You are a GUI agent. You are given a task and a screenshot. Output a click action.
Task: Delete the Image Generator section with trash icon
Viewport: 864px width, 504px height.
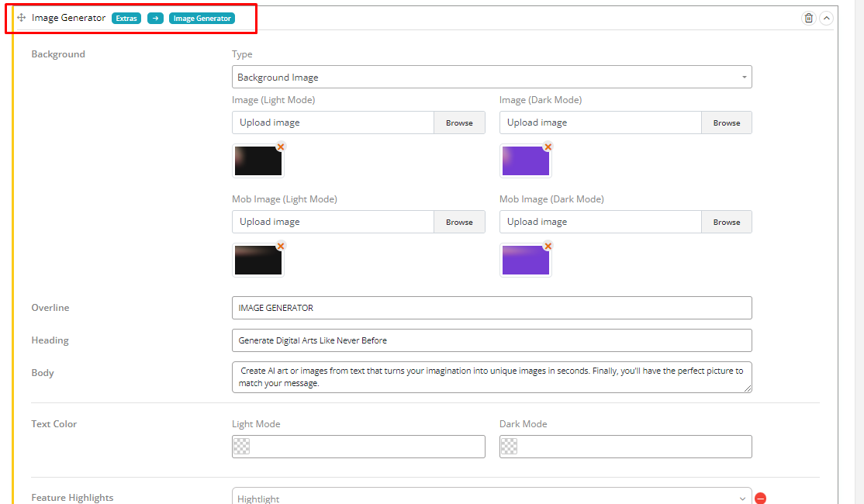pyautogui.click(x=809, y=18)
